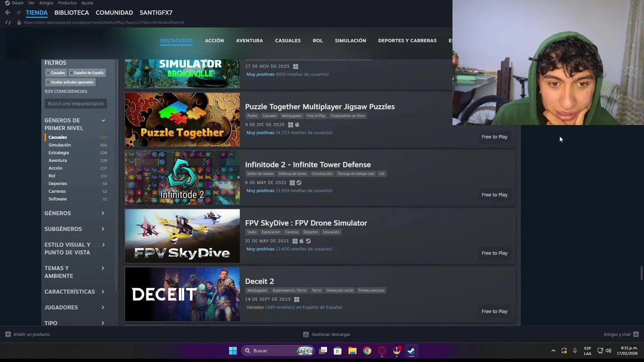The width and height of the screenshot is (644, 362).
Task: Open Infinitode 2 - Infinite Tower Defense title
Action: 308,165
